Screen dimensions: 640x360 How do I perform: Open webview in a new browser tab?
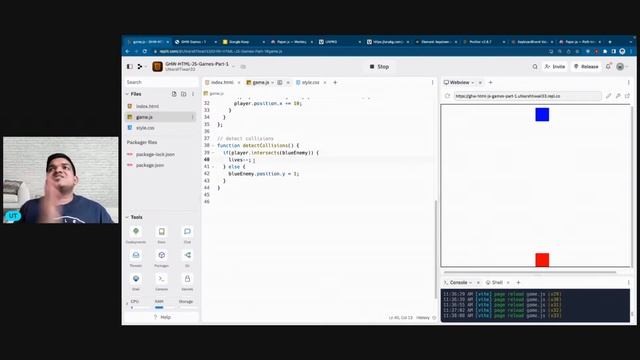(627, 96)
